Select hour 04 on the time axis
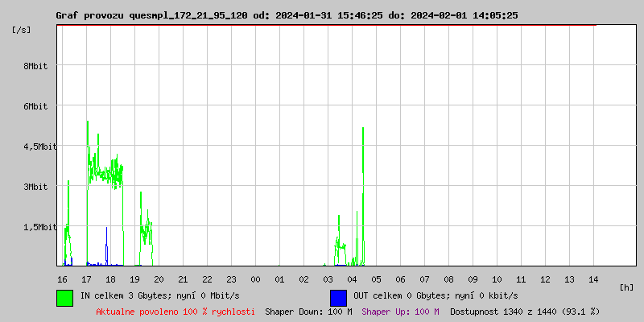Image resolution: width=644 pixels, height=322 pixels. (352, 279)
